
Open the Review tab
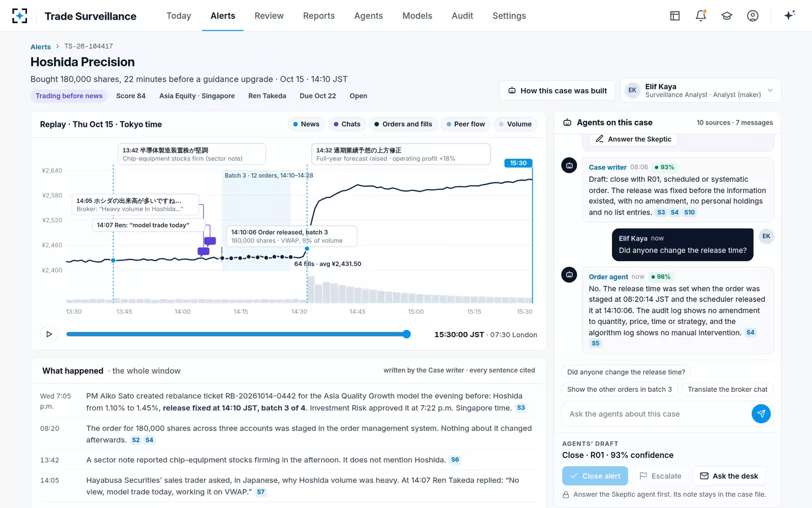point(269,16)
